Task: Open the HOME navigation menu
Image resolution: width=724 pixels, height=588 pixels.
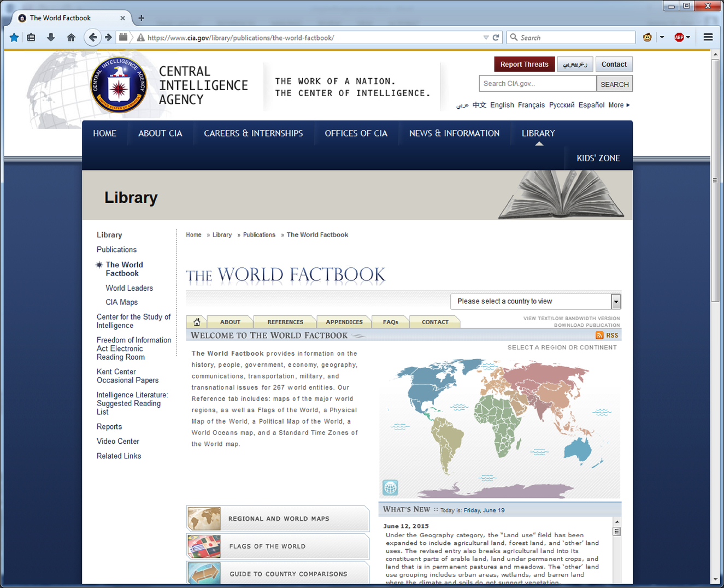Action: point(104,133)
